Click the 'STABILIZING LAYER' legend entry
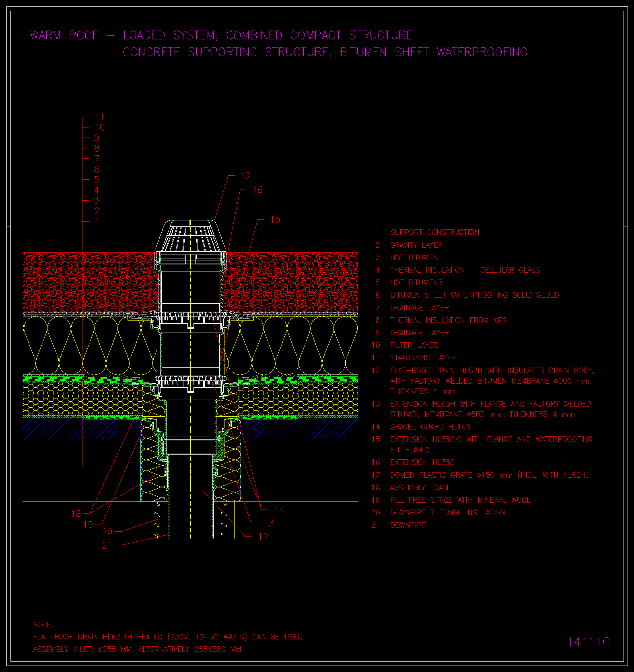 [423, 358]
